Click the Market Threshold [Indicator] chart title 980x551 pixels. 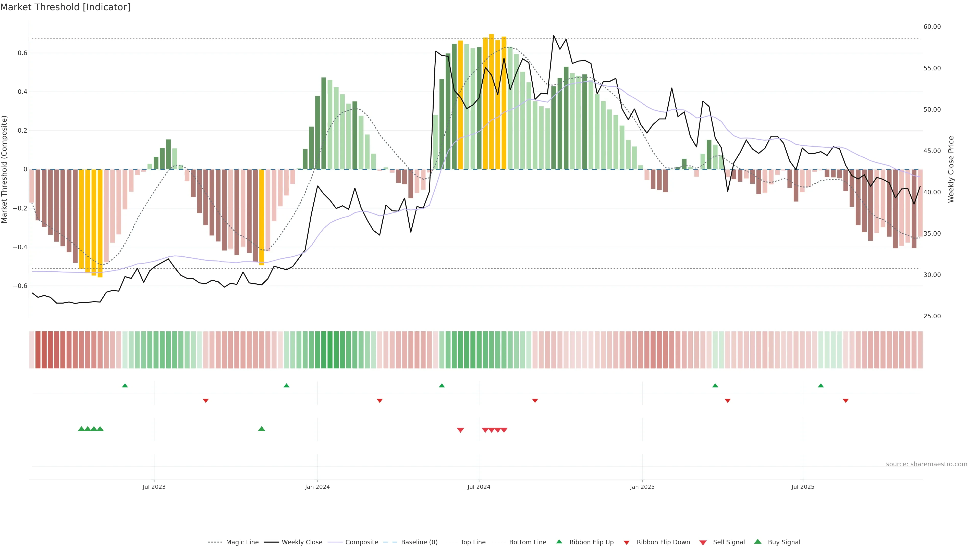65,7
